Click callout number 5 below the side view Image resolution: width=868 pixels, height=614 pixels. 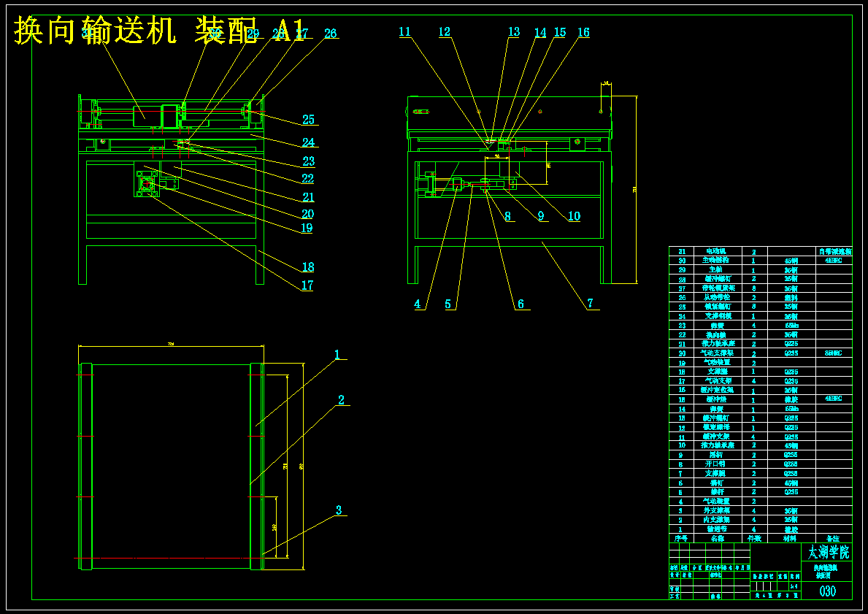(x=448, y=304)
